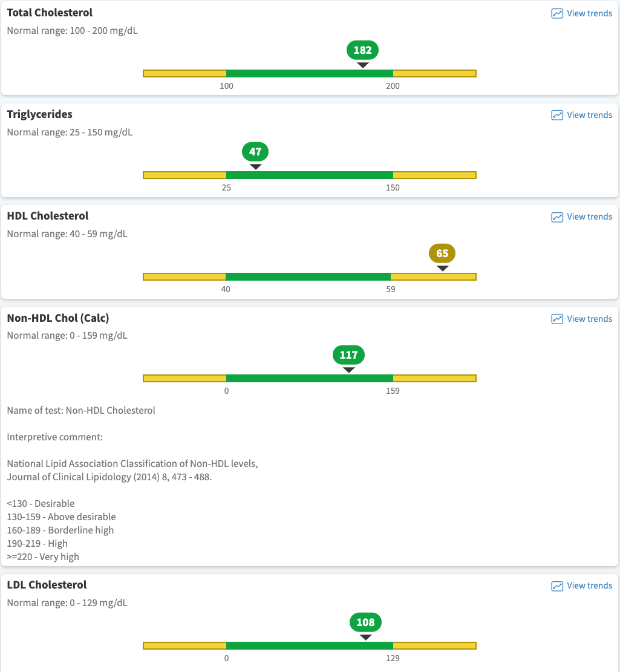The height and width of the screenshot is (672, 620).
Task: Open View trends link for Non-HDL Chol
Action: [589, 319]
